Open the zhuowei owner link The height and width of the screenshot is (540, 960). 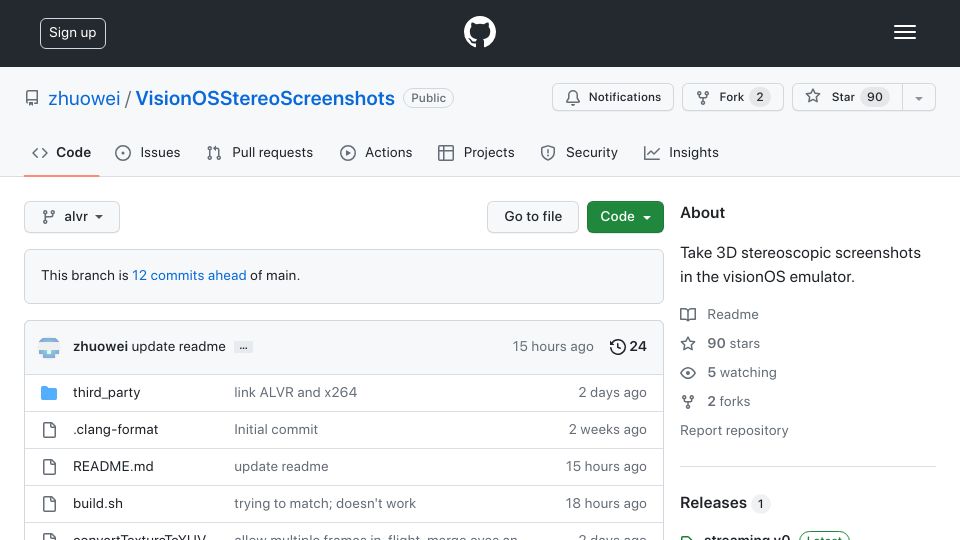[x=84, y=99]
